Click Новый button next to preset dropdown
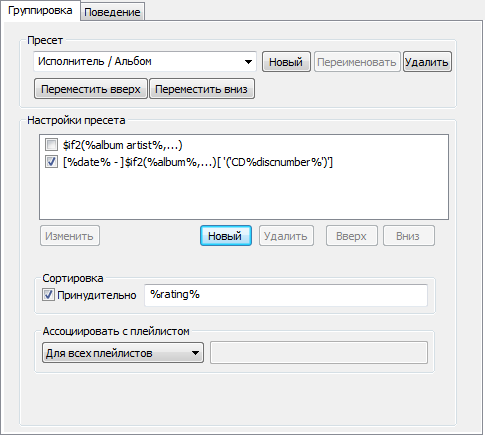This screenshot has height=436, width=485. [x=286, y=62]
